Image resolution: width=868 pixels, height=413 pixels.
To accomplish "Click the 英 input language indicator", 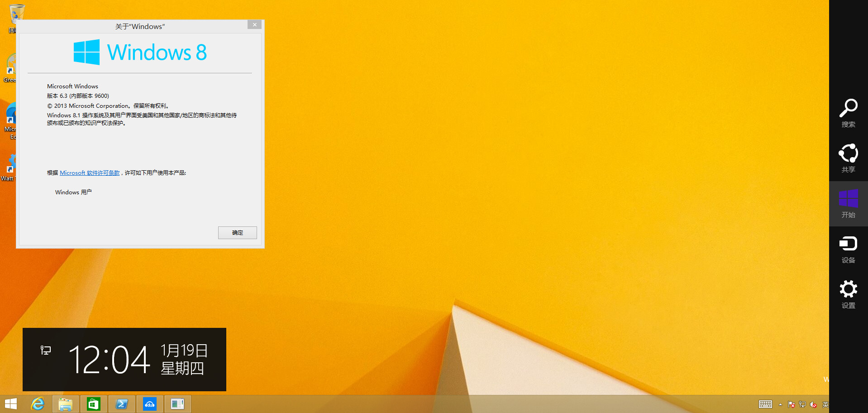I will pyautogui.click(x=825, y=404).
